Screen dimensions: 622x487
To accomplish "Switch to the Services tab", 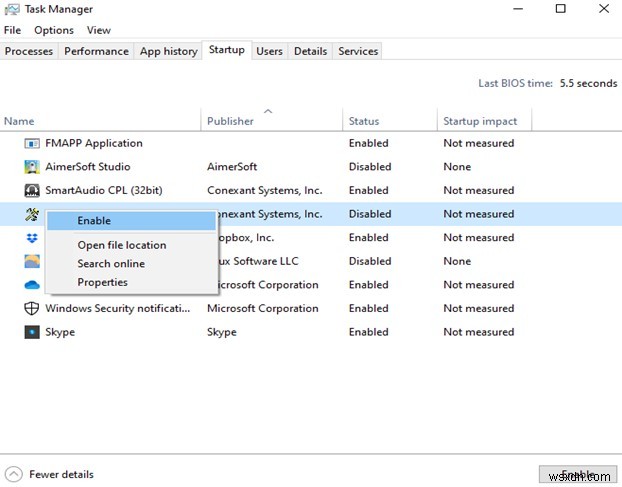I will pos(358,51).
